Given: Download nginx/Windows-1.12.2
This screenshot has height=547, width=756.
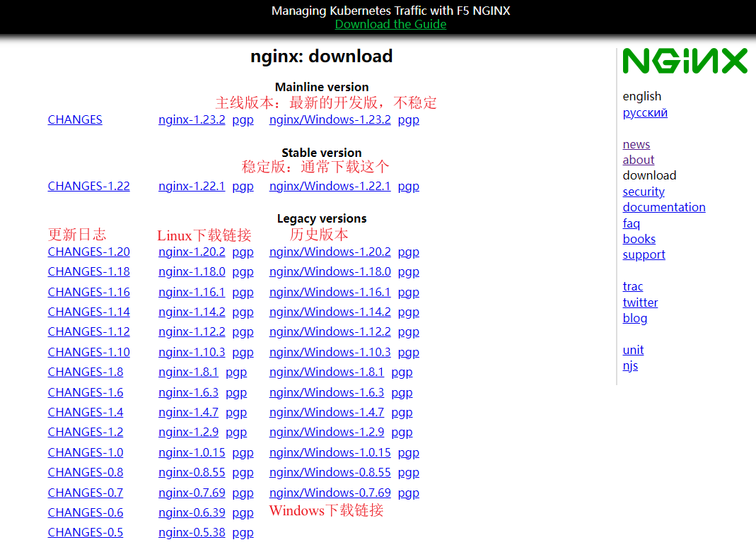Looking at the screenshot, I should coord(330,331).
